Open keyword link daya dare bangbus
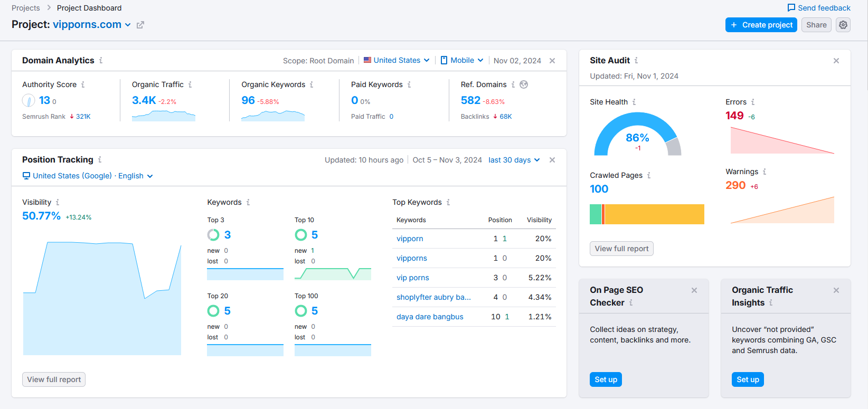This screenshot has width=868, height=409. [x=430, y=317]
